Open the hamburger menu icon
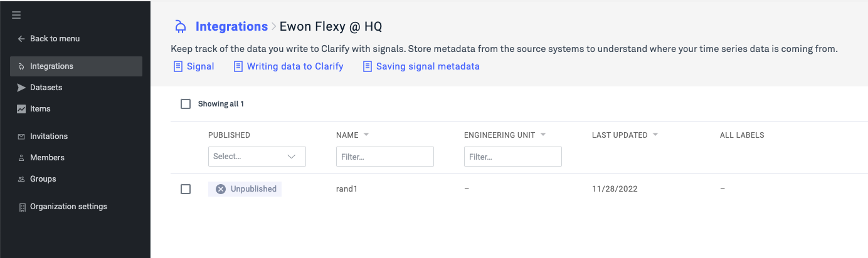Viewport: 868px width, 258px height. tap(16, 15)
